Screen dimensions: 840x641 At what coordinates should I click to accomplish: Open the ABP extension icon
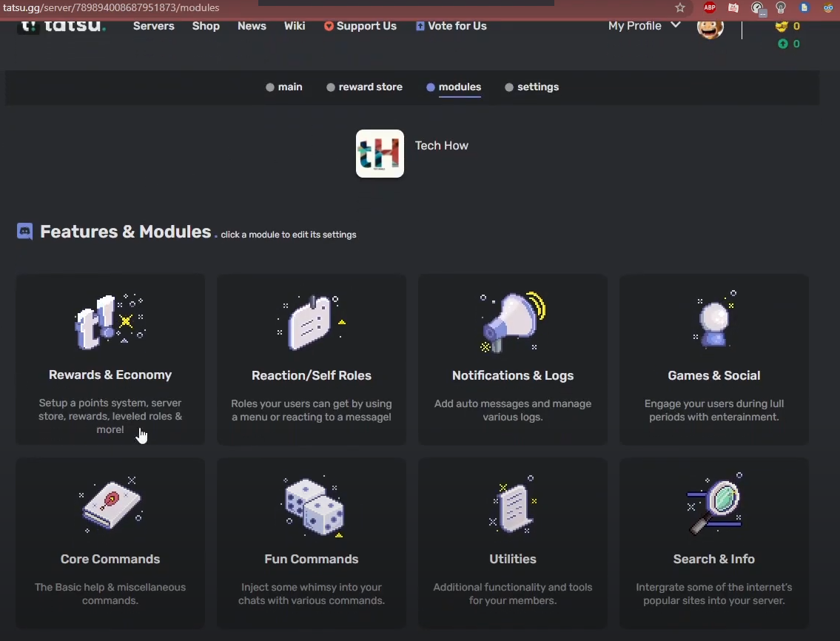click(710, 7)
